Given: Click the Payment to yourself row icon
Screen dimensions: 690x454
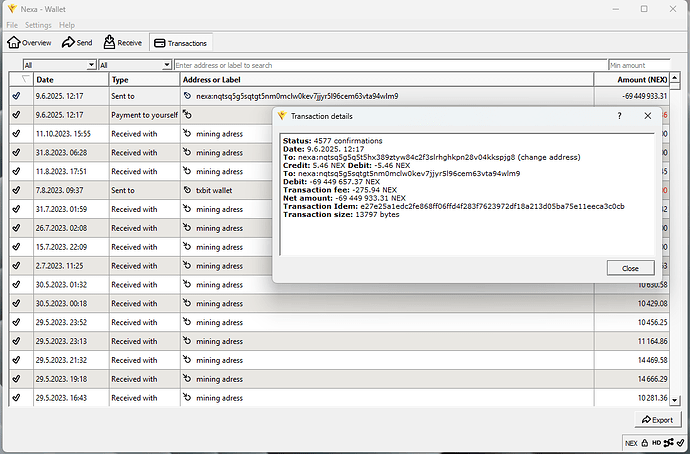Looking at the screenshot, I should pos(187,114).
